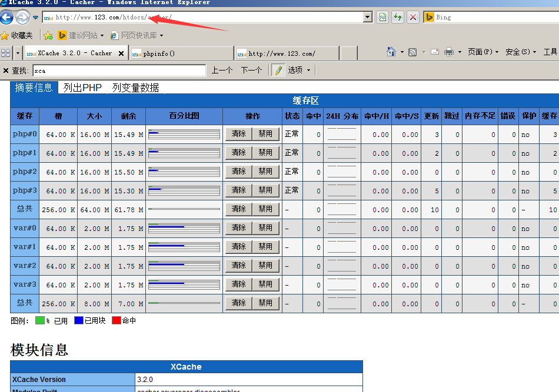Click 清除 button in php#0 row

coord(239,134)
